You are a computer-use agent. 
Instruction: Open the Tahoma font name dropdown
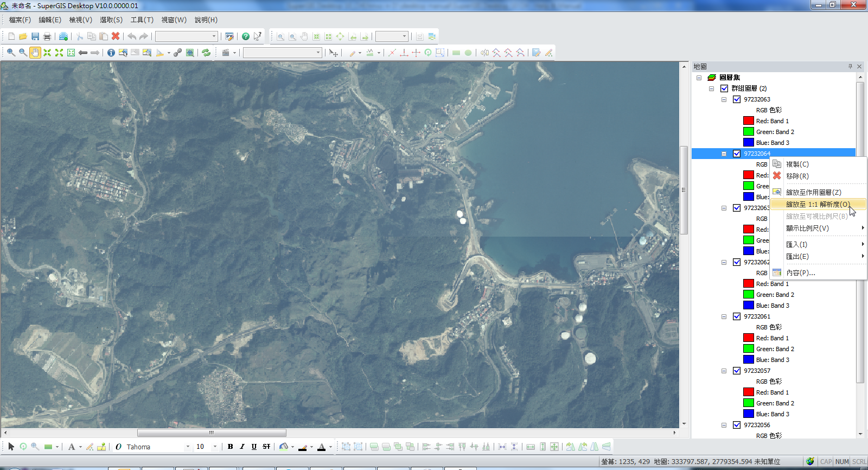[188, 447]
